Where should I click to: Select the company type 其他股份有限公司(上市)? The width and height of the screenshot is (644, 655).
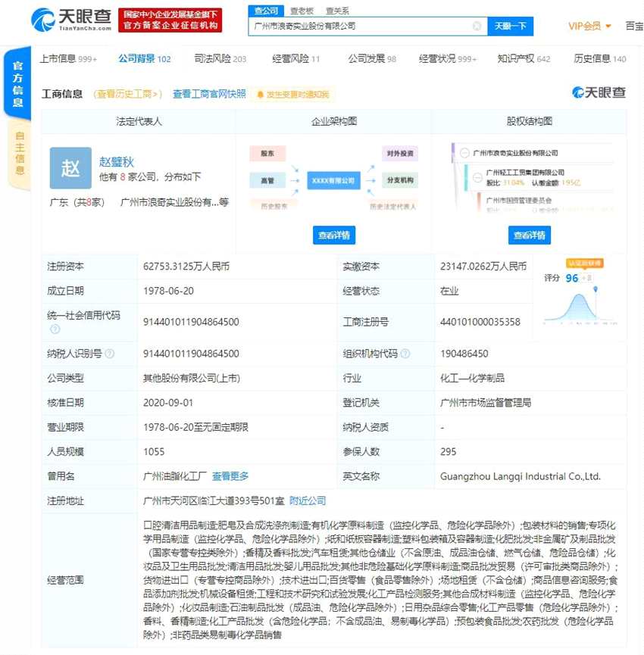pos(192,379)
